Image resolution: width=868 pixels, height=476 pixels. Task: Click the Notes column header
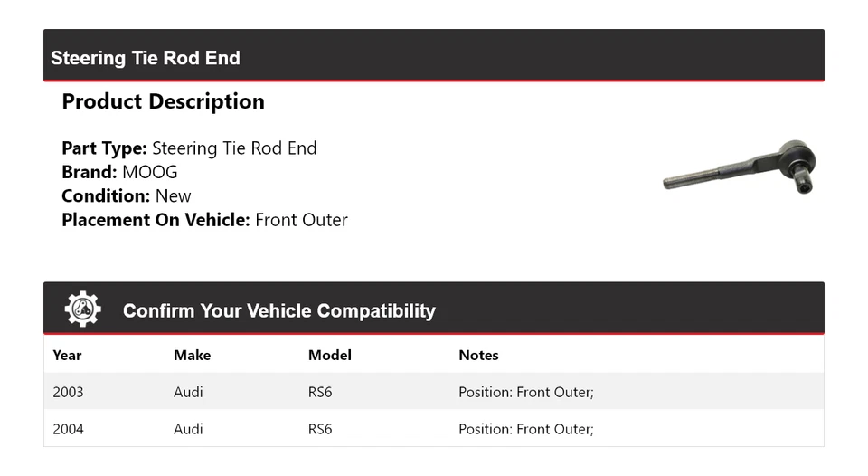478,355
